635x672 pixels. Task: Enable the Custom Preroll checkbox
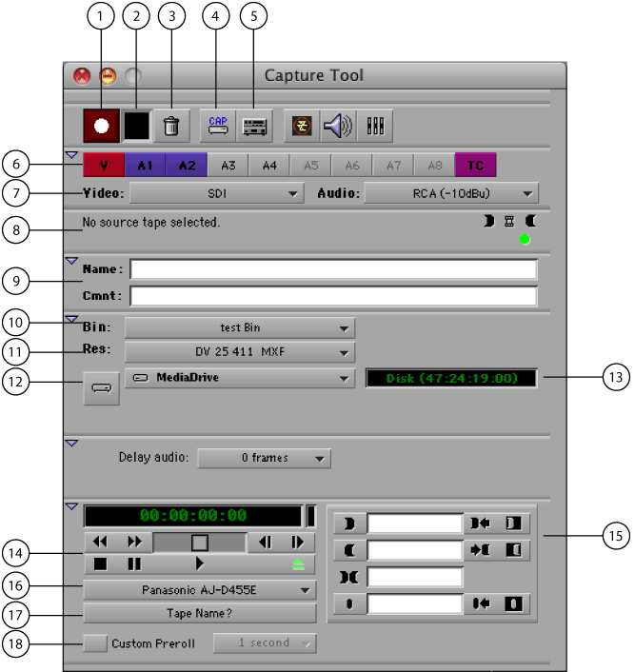point(95,643)
